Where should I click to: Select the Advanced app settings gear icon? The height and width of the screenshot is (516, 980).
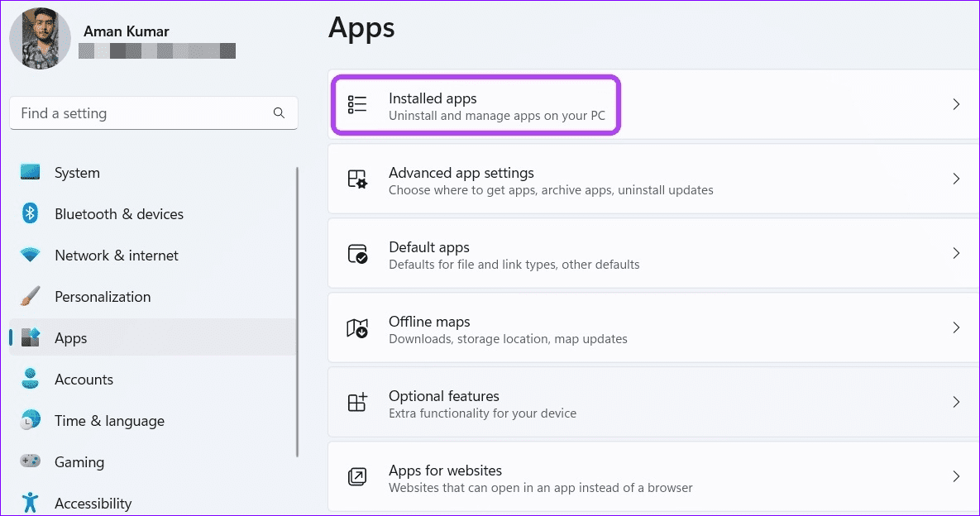357,179
